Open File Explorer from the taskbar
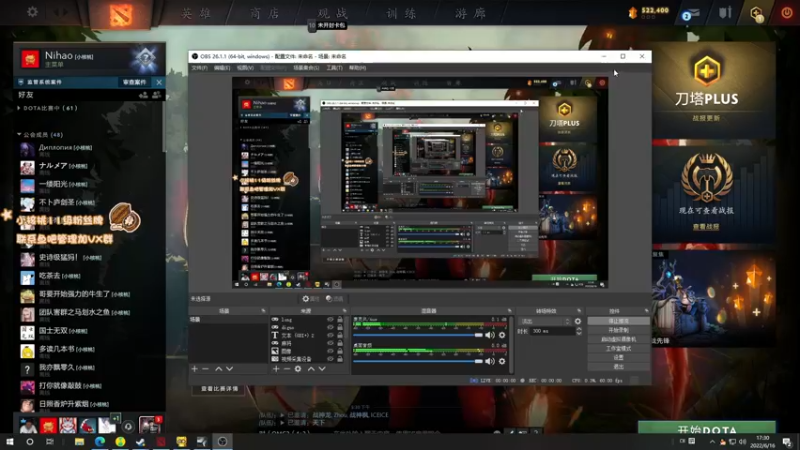 pyautogui.click(x=79, y=441)
